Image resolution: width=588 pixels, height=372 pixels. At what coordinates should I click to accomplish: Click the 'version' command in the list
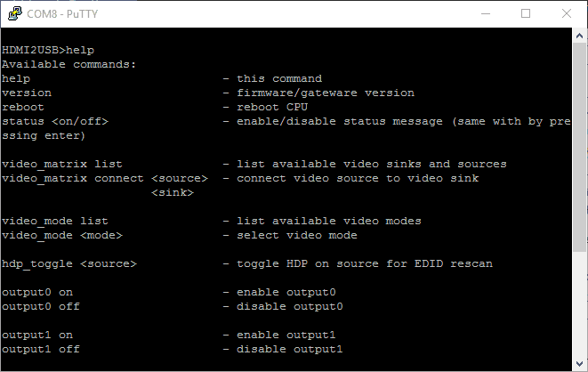[27, 93]
